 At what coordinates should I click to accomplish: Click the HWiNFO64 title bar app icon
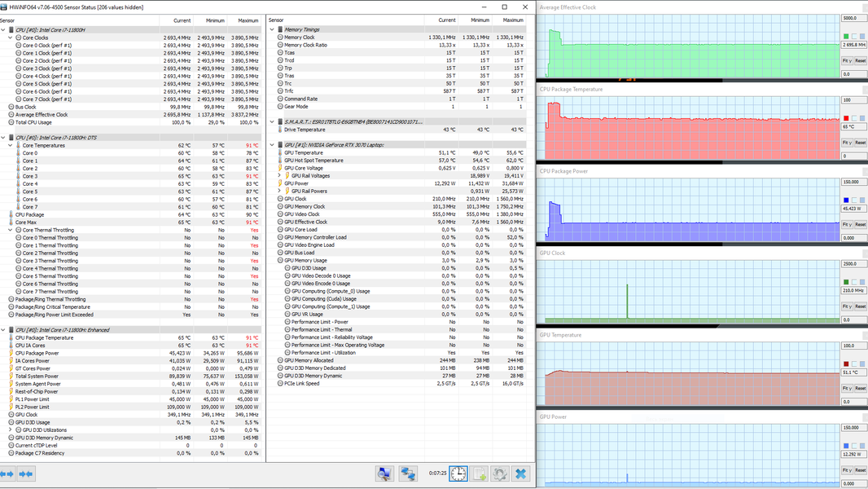4,7
